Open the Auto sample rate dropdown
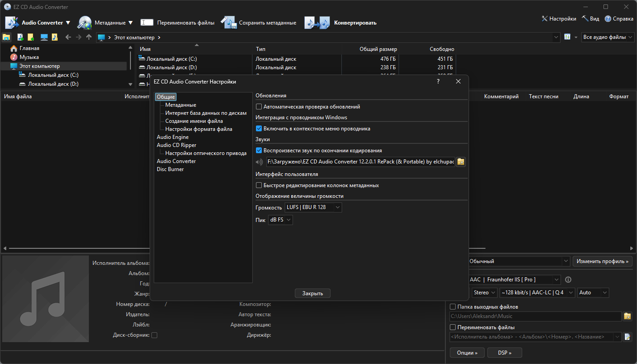This screenshot has height=364, width=637. (593, 293)
